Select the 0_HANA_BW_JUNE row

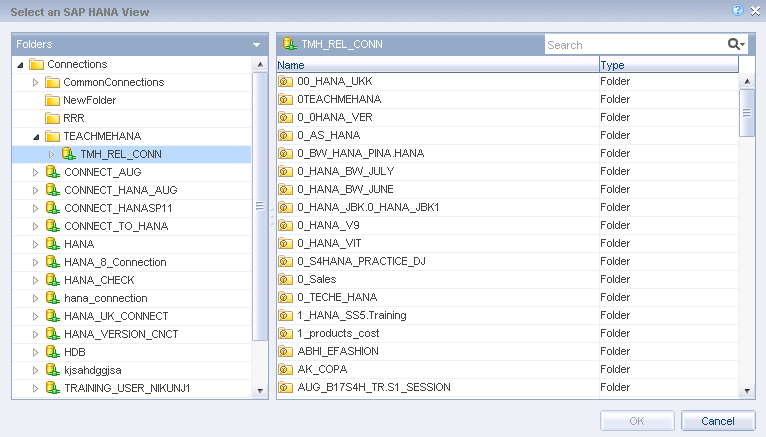click(x=508, y=189)
